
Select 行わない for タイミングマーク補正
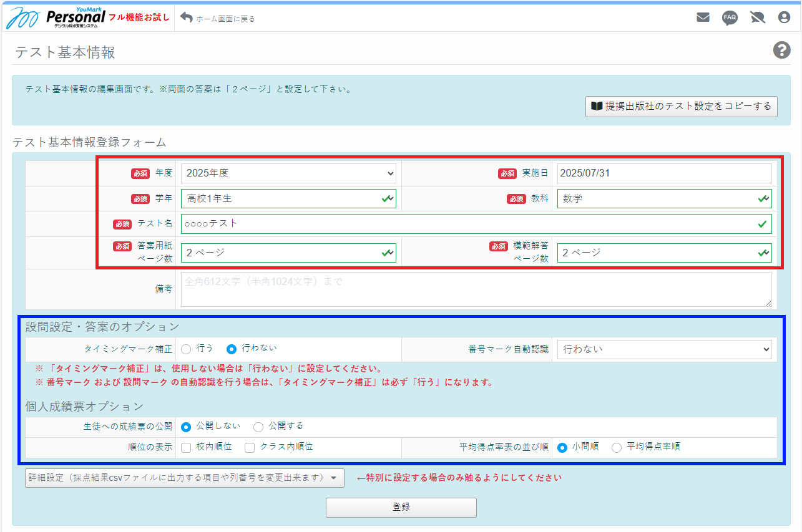point(232,349)
